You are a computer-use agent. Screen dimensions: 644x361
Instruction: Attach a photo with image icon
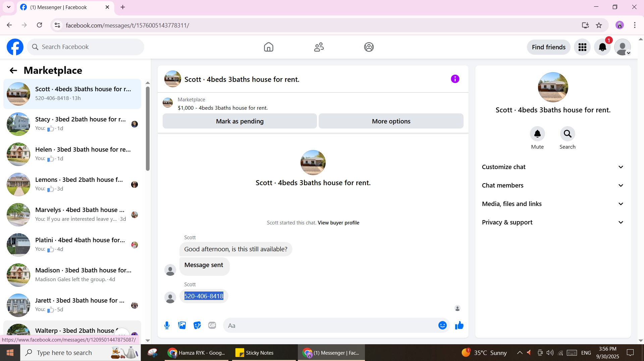click(182, 325)
